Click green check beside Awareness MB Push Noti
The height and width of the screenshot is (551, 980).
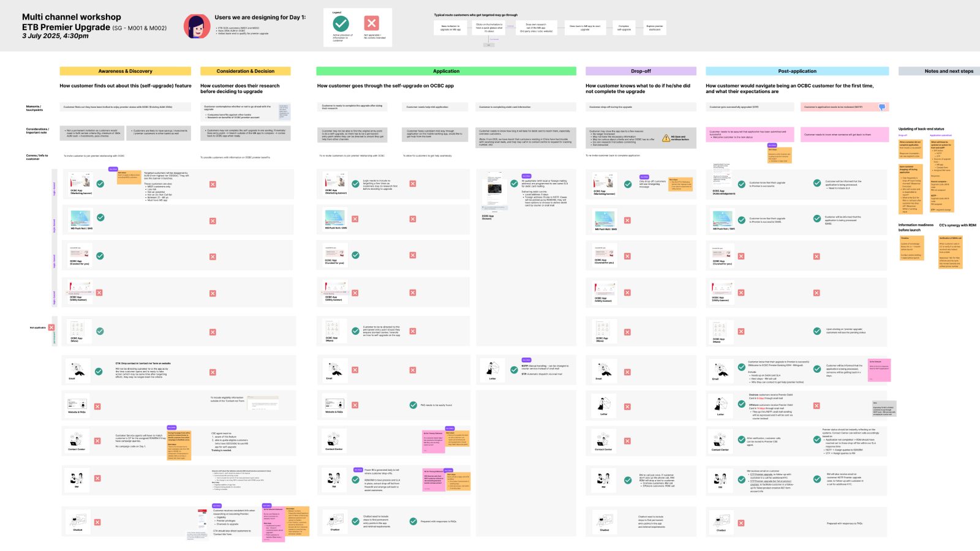tap(100, 217)
